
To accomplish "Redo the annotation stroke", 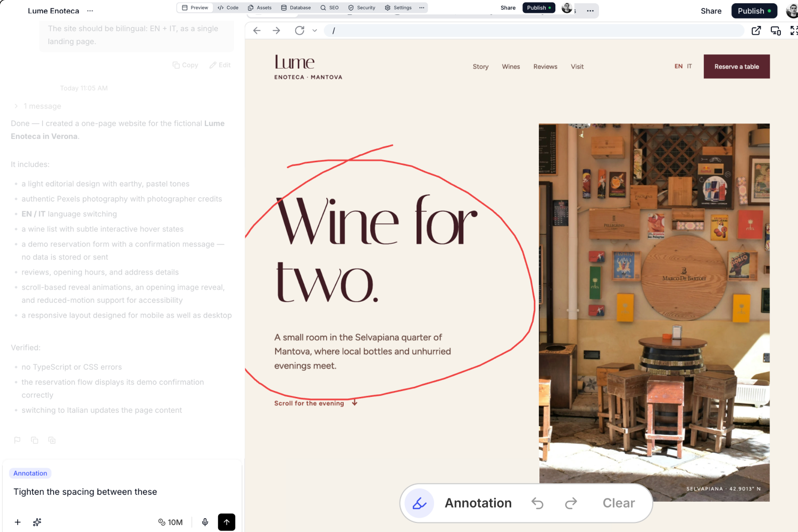I will (571, 503).
